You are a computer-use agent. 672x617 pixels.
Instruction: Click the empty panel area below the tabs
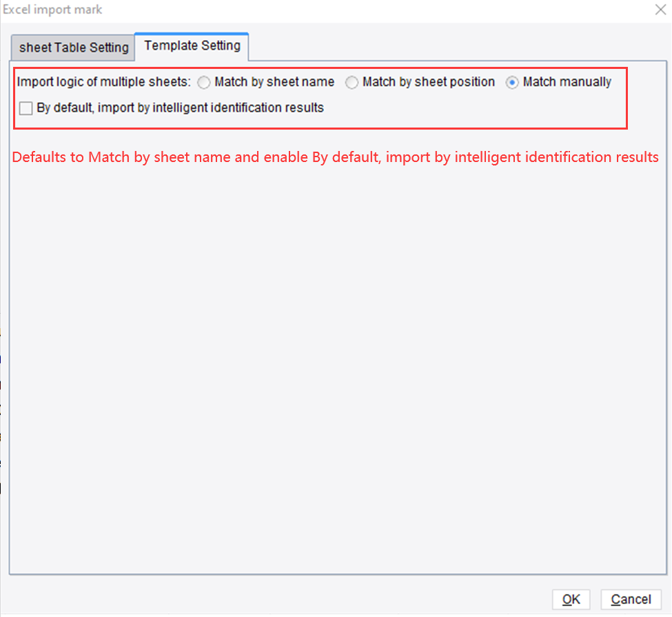[x=336, y=345]
